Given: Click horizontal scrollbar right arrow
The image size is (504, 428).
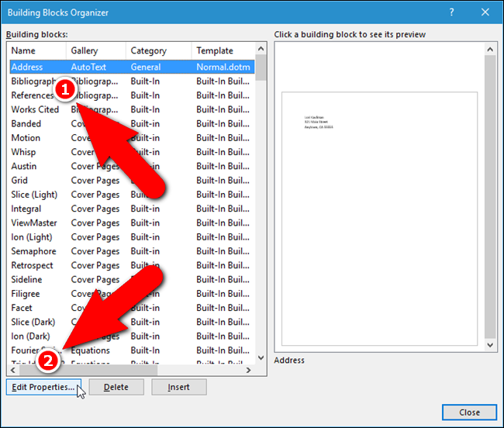Looking at the screenshot, I should (248, 370).
